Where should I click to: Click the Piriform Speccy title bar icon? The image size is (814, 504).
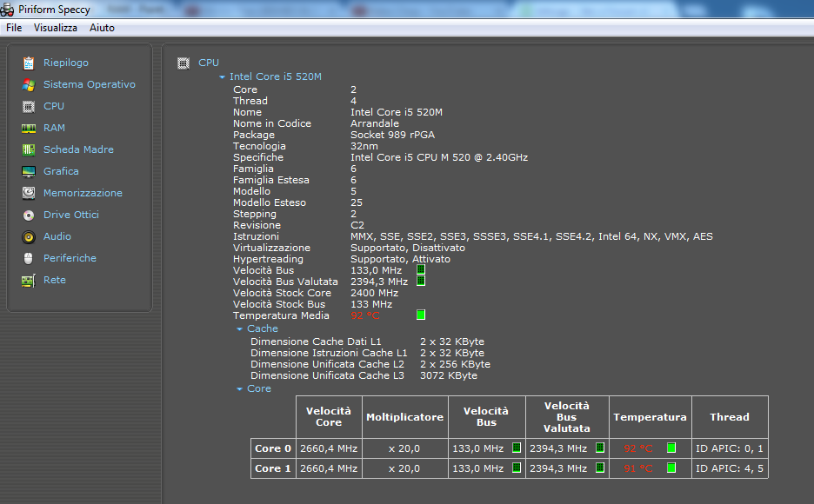(7, 10)
